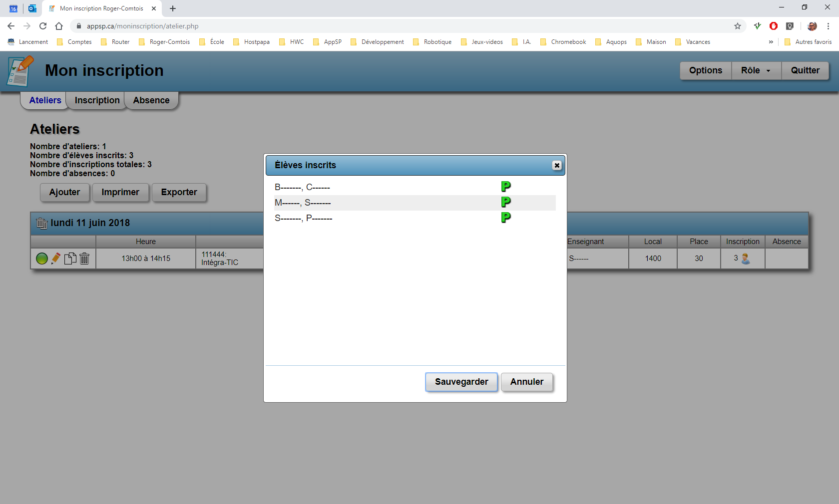Toggle presence icon for M------, S-------
The image size is (839, 504).
pos(505,202)
